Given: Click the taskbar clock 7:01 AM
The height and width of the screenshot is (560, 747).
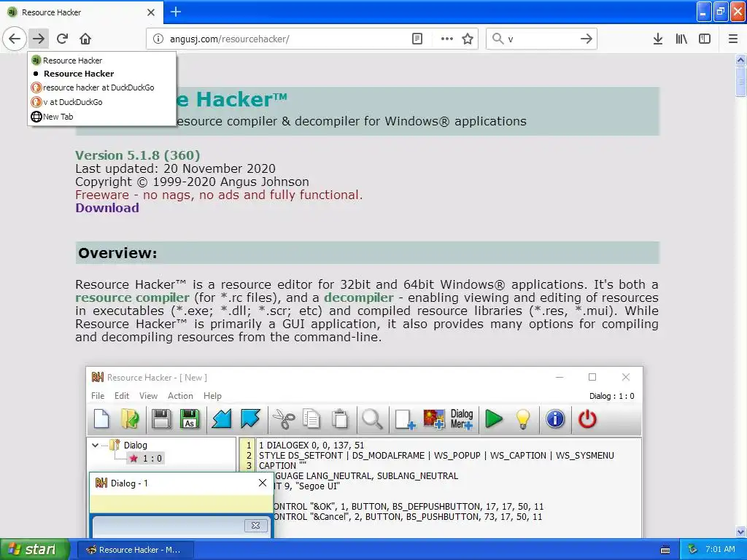Looking at the screenshot, I should point(720,550).
